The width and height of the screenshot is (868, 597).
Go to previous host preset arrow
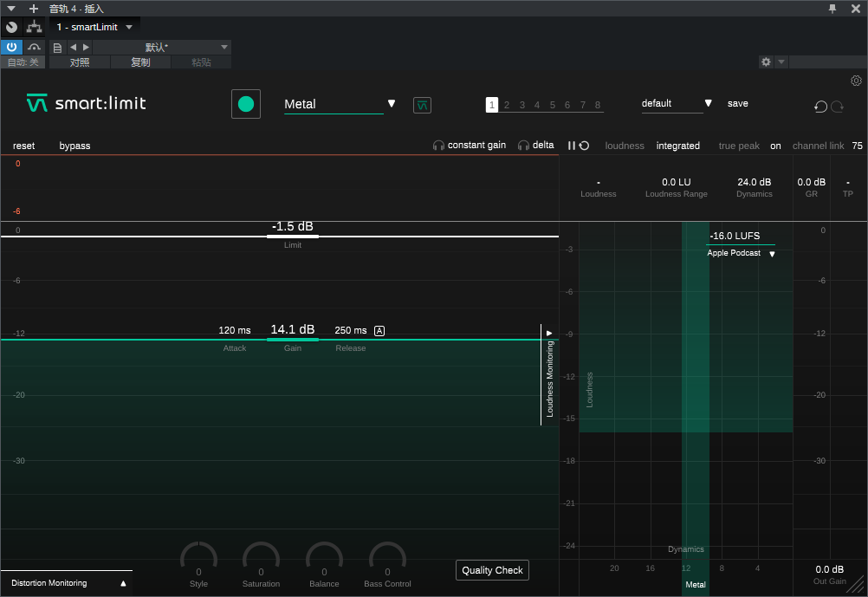[73, 47]
